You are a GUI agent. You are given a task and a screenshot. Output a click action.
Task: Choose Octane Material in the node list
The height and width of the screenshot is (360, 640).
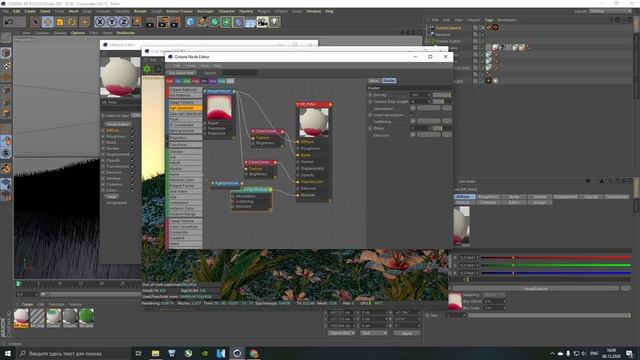185,89
